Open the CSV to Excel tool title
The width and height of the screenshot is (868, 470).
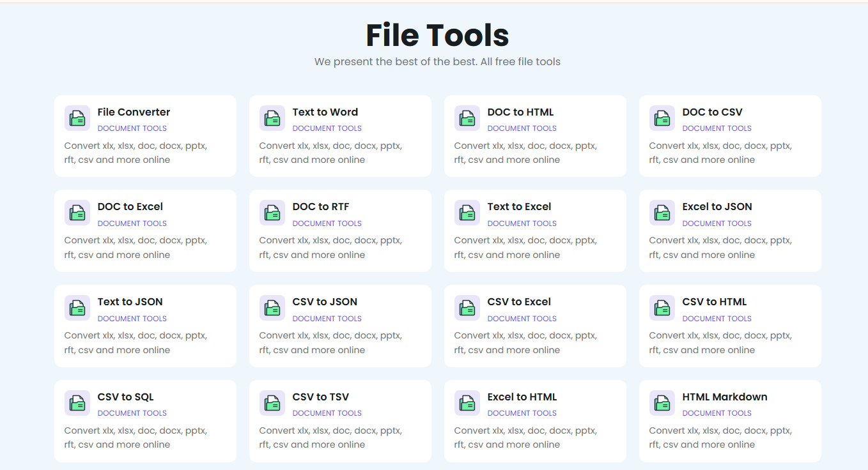coord(518,302)
